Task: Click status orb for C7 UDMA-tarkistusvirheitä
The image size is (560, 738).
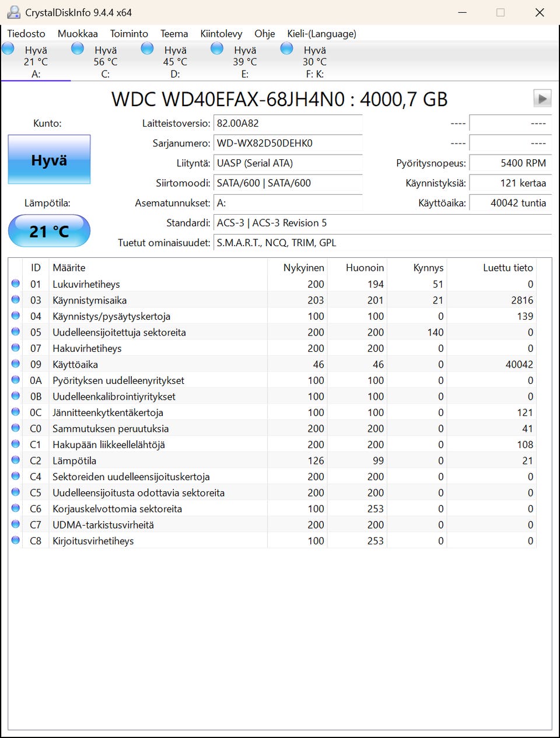Action: coord(16,524)
